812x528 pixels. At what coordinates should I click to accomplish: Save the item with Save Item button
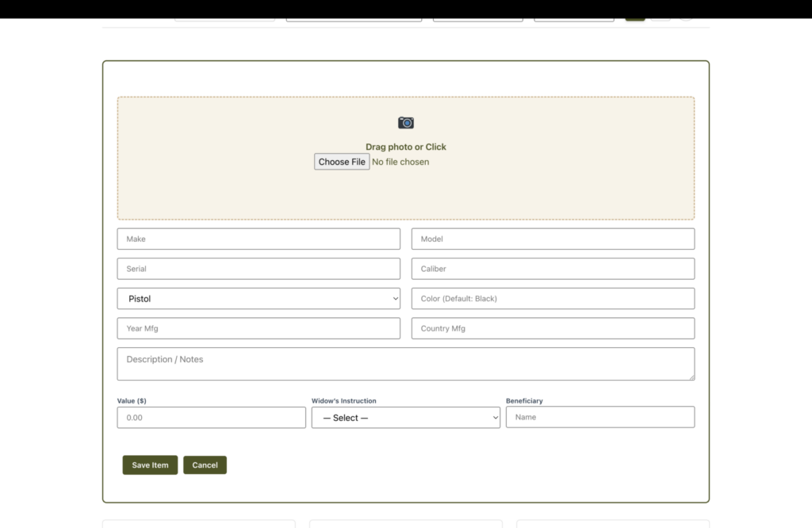tap(150, 465)
